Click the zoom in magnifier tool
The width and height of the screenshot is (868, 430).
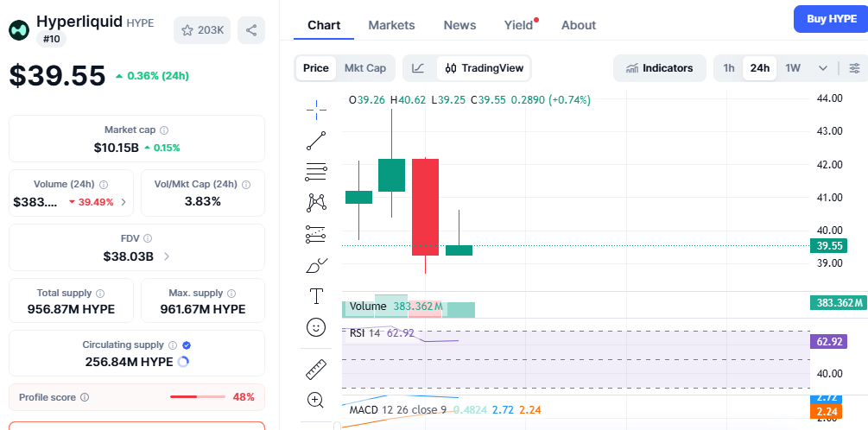(316, 400)
